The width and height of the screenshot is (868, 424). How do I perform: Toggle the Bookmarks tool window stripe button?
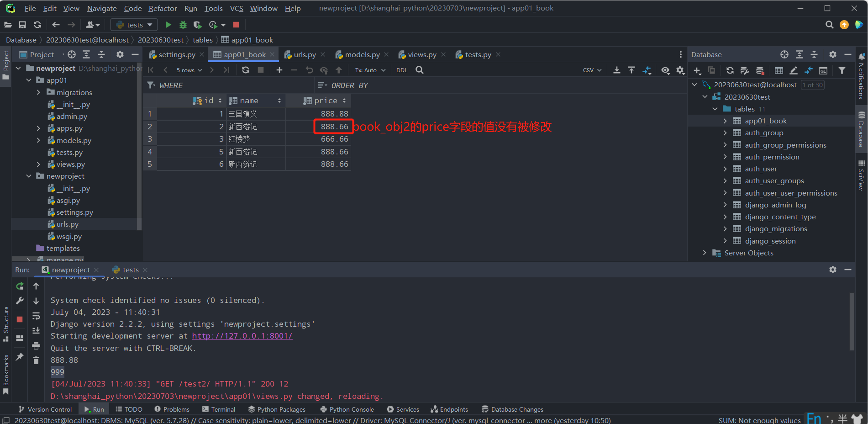[x=6, y=374]
